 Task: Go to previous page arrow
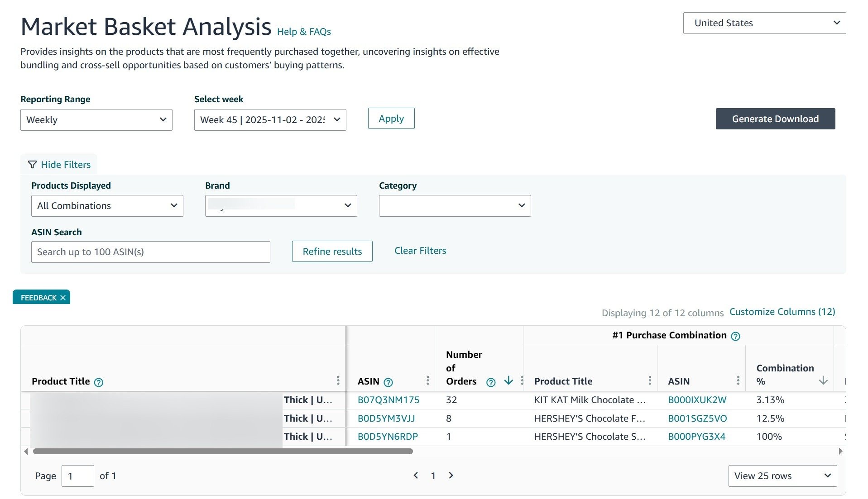416,475
